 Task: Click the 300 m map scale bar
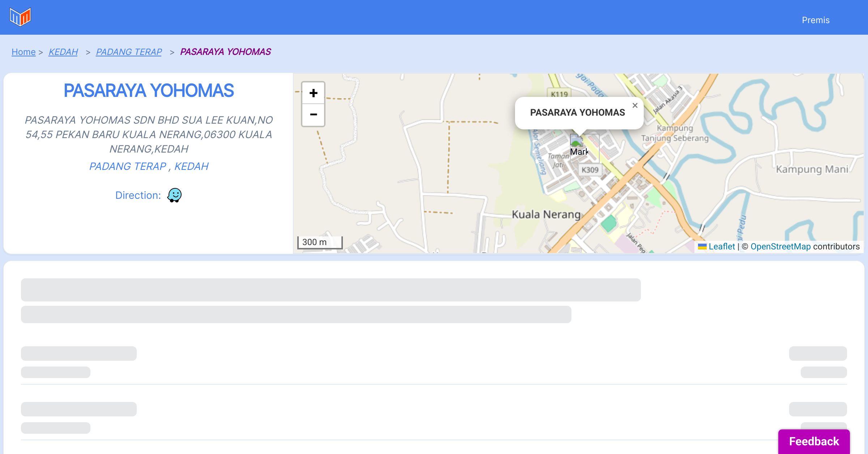(320, 242)
